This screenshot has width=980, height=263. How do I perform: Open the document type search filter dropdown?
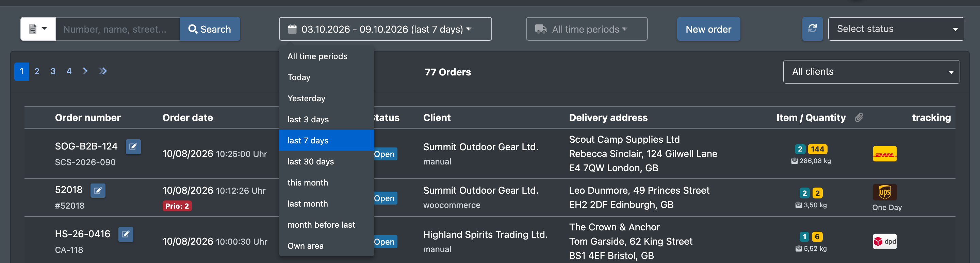pyautogui.click(x=38, y=29)
